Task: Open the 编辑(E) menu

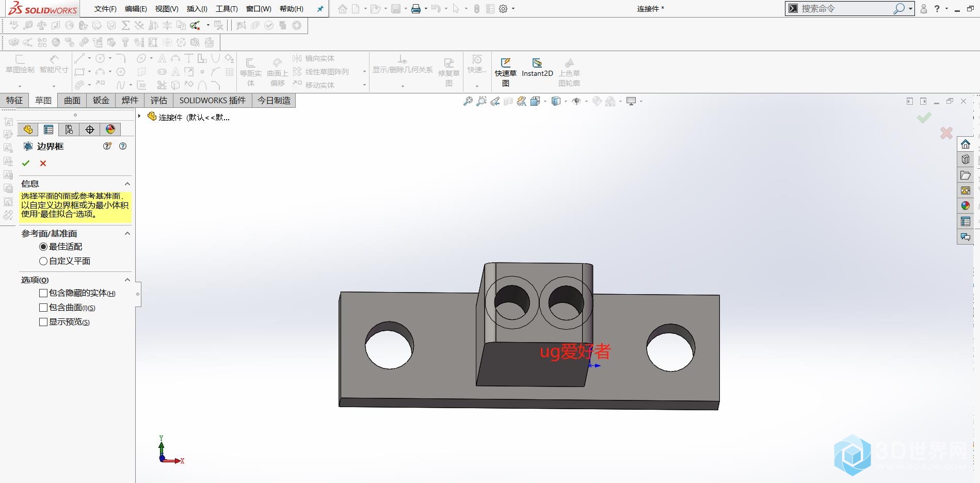Action: point(136,9)
